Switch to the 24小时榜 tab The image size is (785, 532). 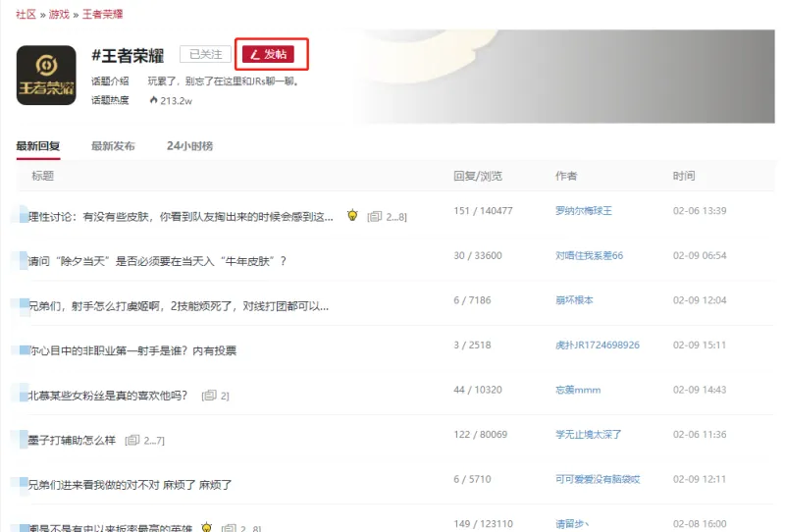click(x=189, y=146)
